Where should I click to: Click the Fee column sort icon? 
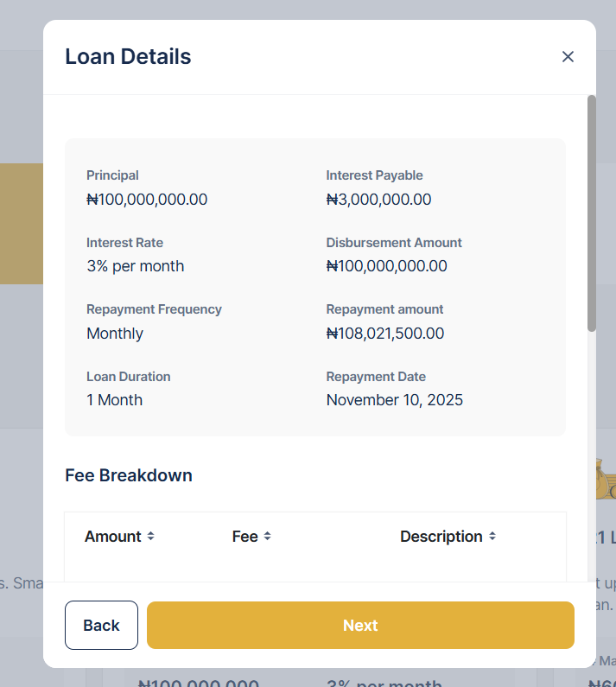268,537
